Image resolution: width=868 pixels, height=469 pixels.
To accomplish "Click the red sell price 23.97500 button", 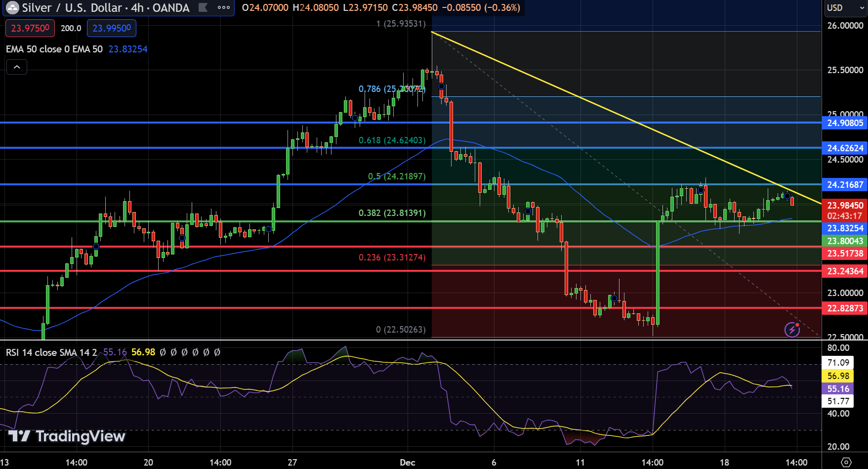I will pyautogui.click(x=30, y=28).
